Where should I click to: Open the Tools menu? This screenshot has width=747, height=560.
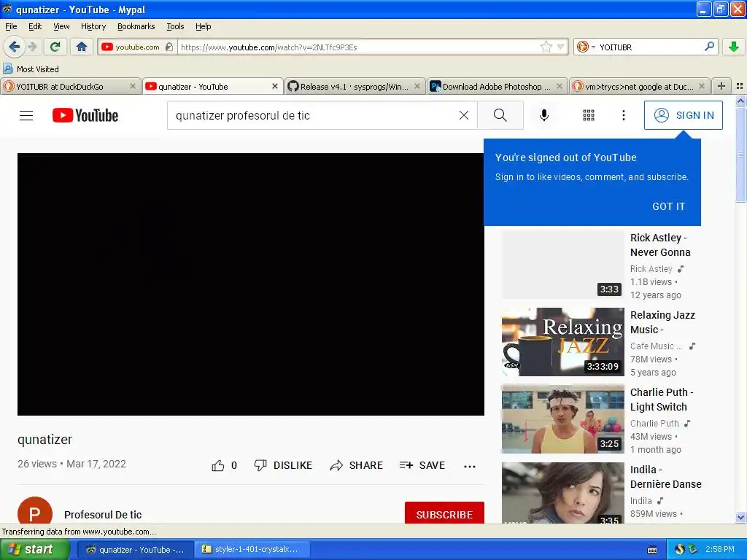pos(175,26)
